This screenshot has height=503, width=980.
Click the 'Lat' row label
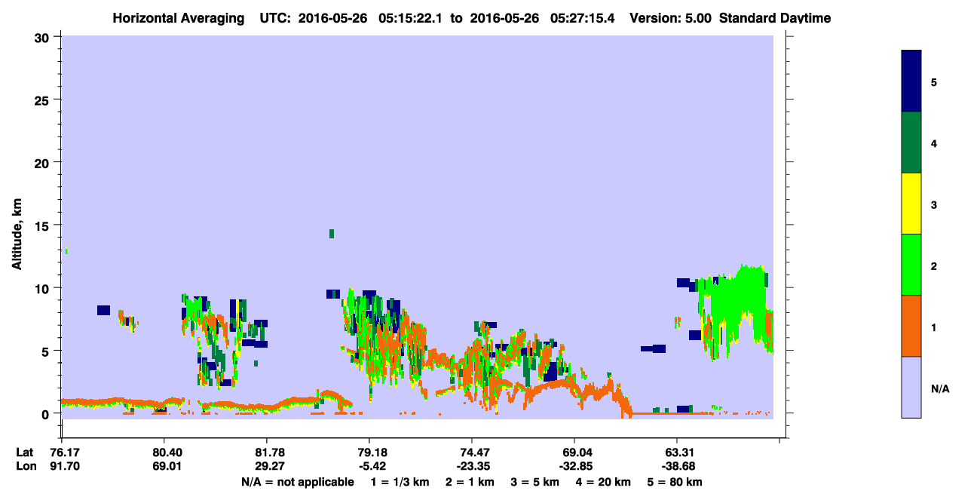(x=24, y=452)
